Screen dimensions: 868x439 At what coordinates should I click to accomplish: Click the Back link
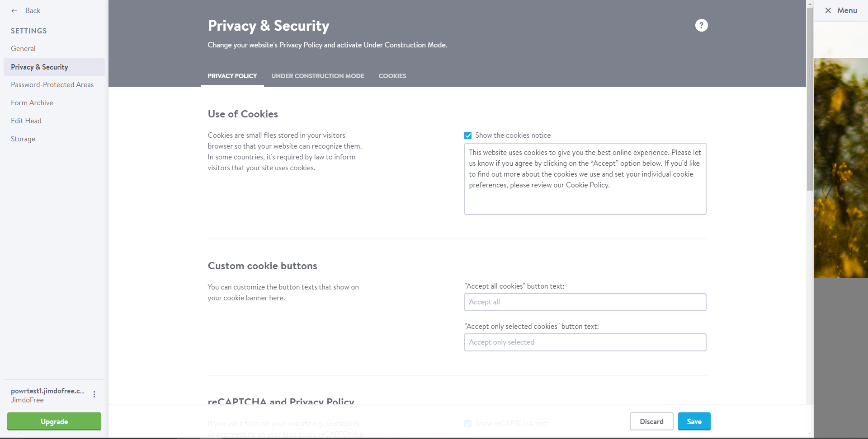(x=33, y=11)
